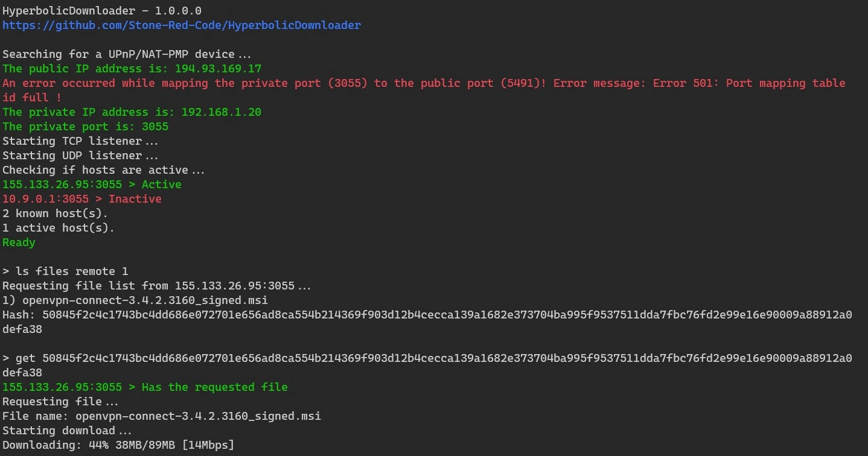The height and width of the screenshot is (456, 868).
Task: Select the public IP address 194.93.169.17 line
Action: click(x=132, y=69)
